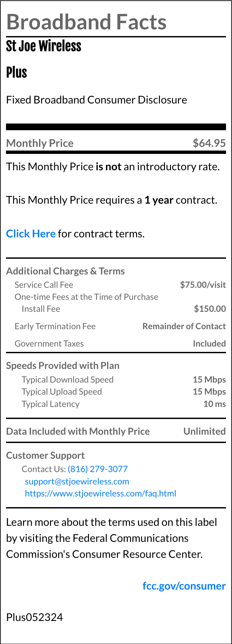232x644 pixels.
Task: Click the $150.00 install fee amount
Action: click(x=210, y=309)
